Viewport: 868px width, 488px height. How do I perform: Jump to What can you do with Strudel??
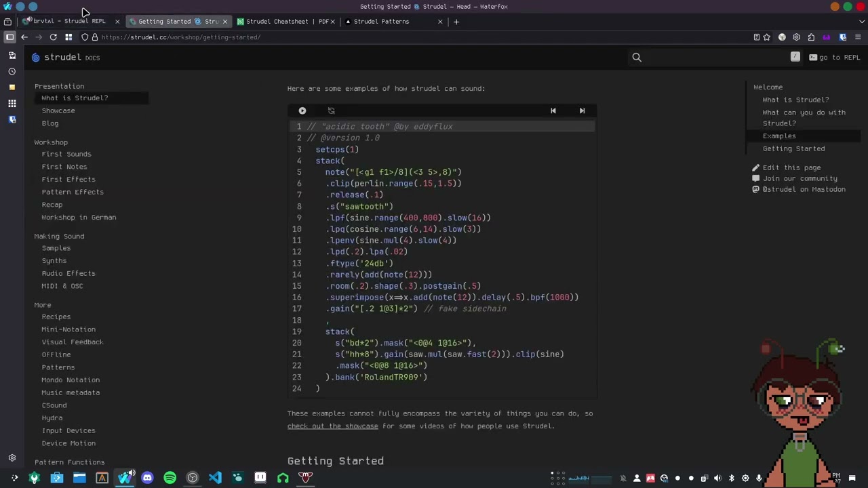point(804,118)
